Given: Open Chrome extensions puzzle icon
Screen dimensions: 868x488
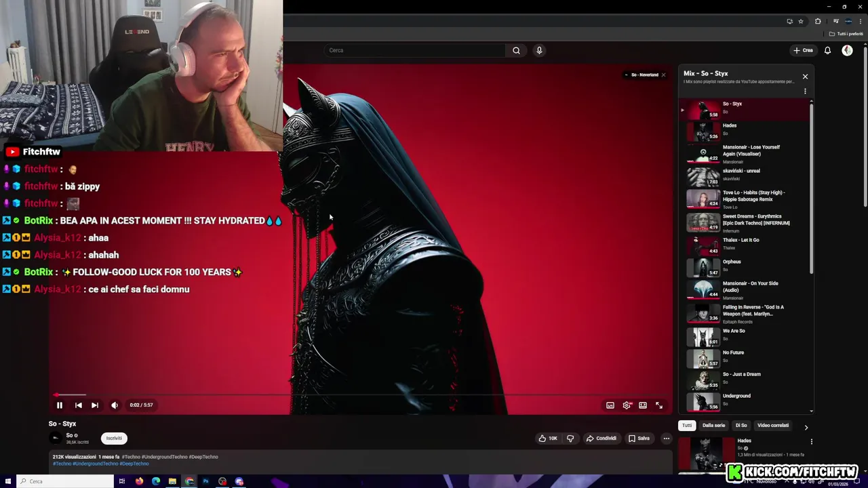Looking at the screenshot, I should [818, 21].
